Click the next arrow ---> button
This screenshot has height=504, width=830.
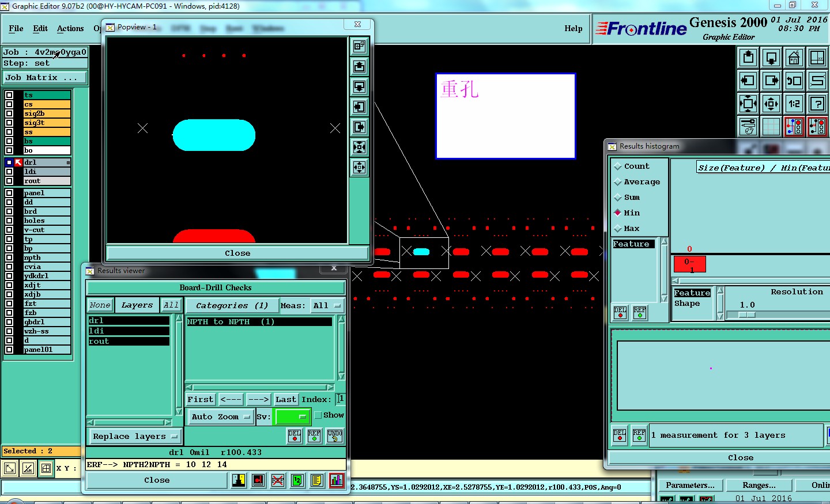coord(258,399)
